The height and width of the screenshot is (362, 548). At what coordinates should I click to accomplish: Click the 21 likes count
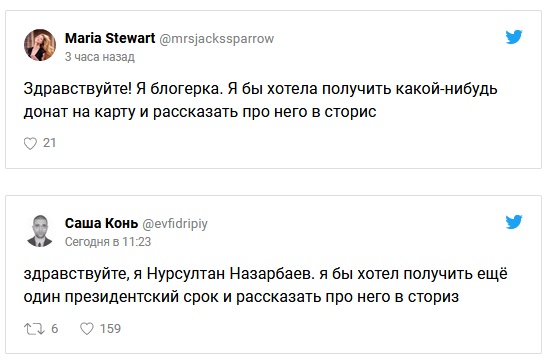click(x=49, y=143)
